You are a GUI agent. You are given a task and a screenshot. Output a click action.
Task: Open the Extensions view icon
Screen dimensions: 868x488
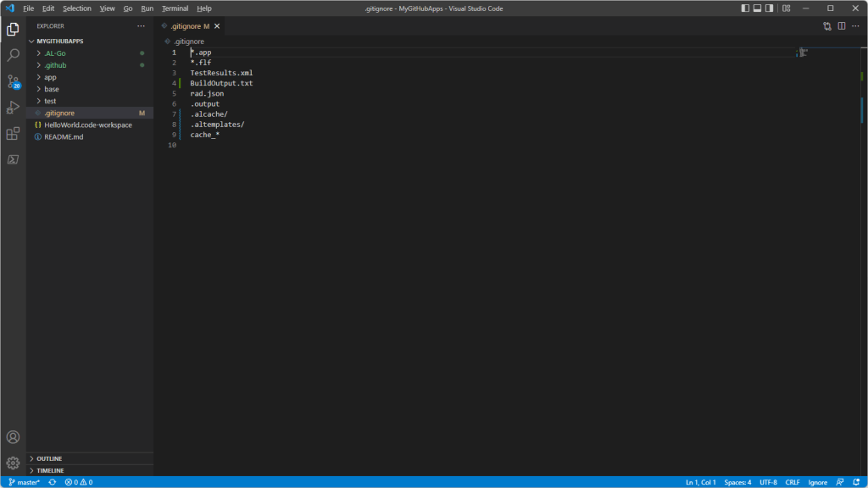[x=13, y=133]
